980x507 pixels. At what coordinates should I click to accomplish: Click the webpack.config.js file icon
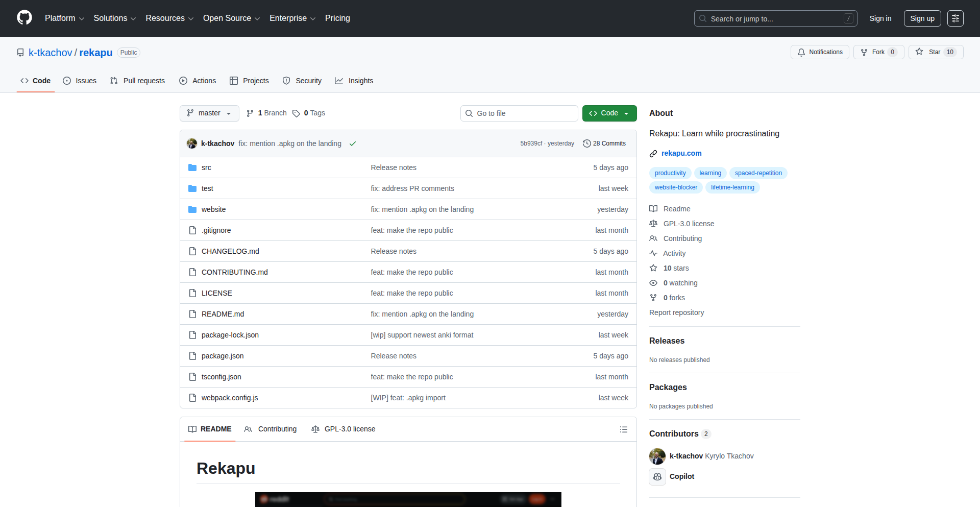click(192, 398)
